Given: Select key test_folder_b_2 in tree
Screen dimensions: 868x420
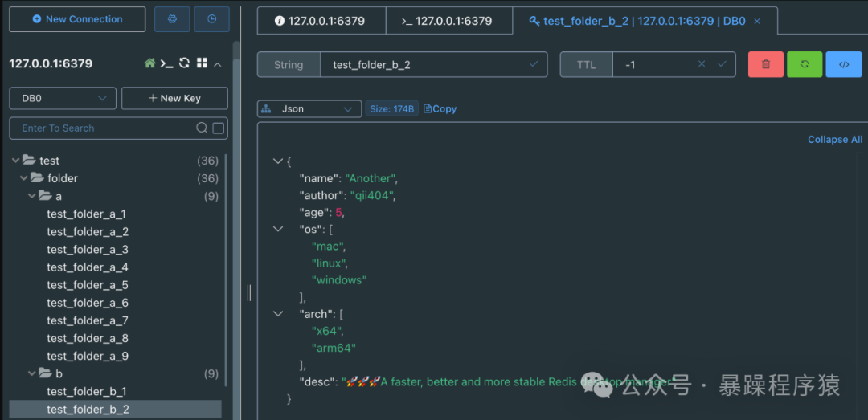Looking at the screenshot, I should [115, 410].
